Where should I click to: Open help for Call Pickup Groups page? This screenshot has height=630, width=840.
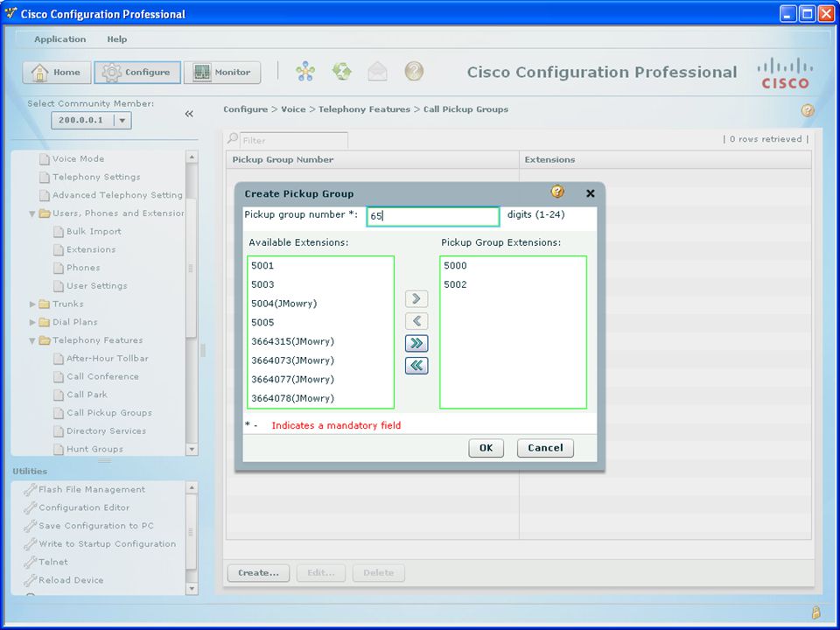(x=808, y=110)
